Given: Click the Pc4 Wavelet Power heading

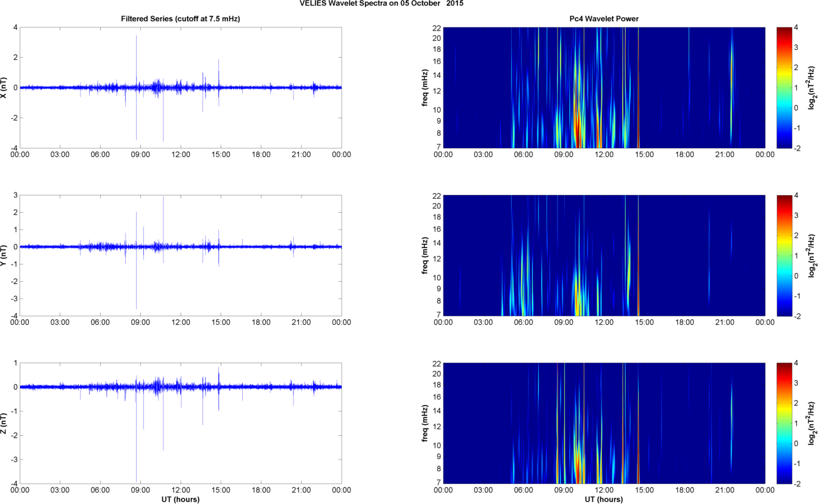Looking at the screenshot, I should (x=604, y=19).
